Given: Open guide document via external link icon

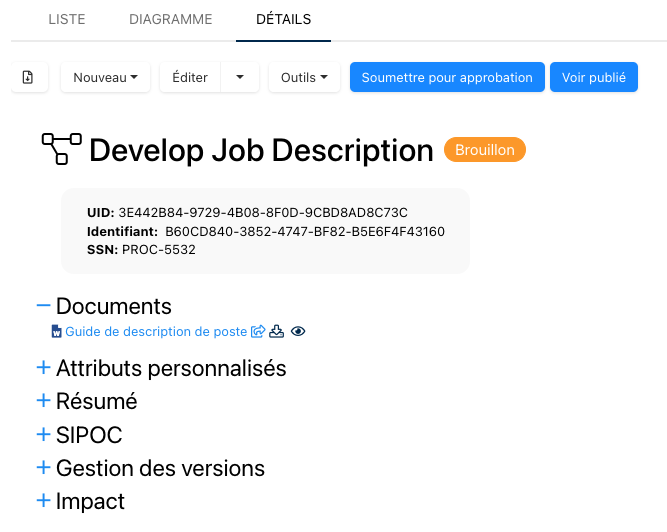Looking at the screenshot, I should pos(258,332).
